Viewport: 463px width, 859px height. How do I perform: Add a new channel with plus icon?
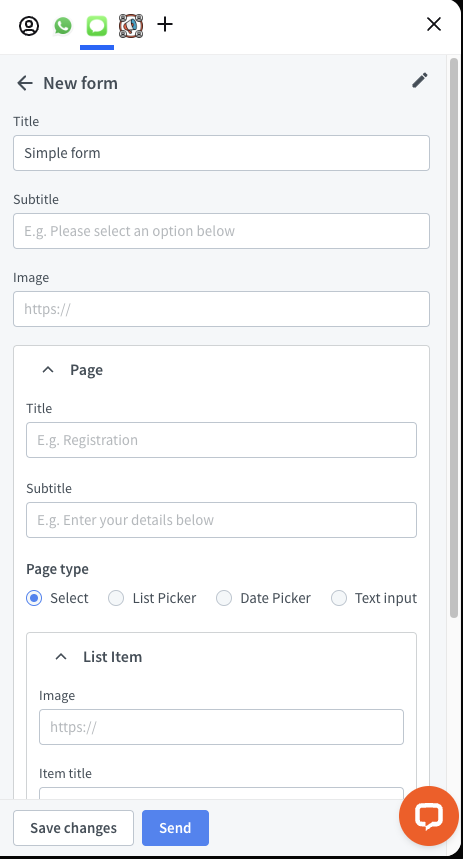coord(165,24)
